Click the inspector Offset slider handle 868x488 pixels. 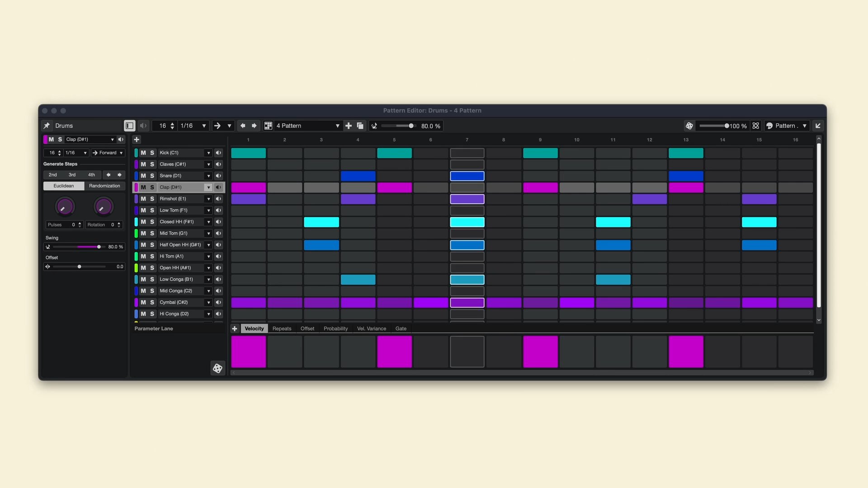[80, 267]
